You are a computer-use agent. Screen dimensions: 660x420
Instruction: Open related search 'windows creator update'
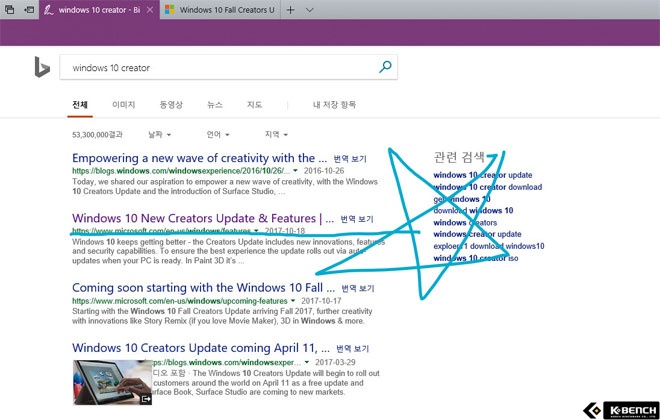[x=477, y=234]
